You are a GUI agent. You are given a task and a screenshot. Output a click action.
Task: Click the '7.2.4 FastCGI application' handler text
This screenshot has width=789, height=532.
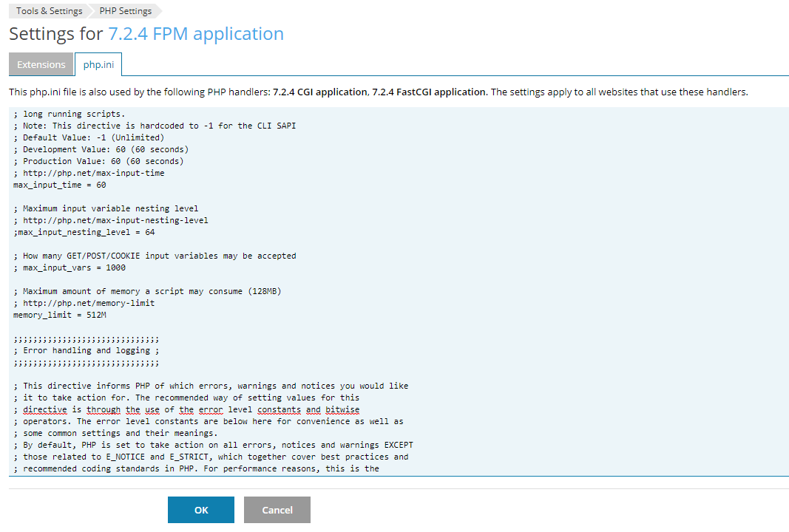pyautogui.click(x=429, y=92)
